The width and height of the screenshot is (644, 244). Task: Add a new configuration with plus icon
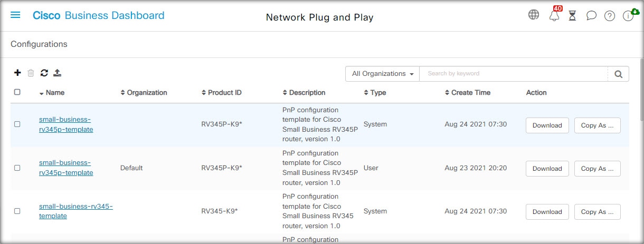tap(17, 73)
